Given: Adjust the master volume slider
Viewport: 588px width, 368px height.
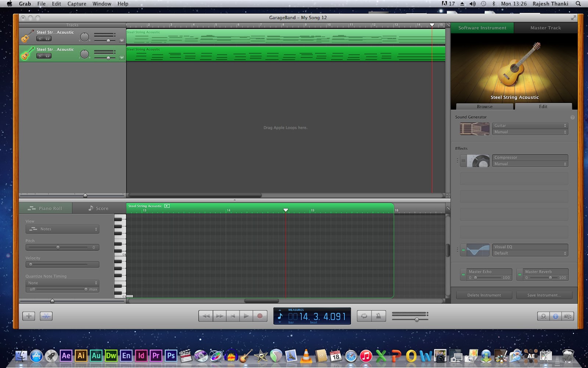Looking at the screenshot, I should 410,319.
